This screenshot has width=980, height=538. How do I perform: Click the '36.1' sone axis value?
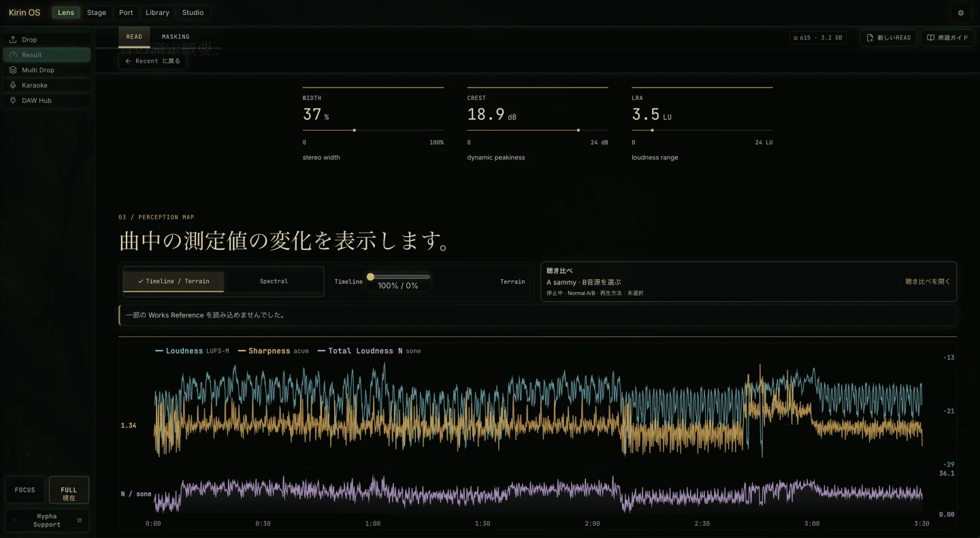[947, 473]
